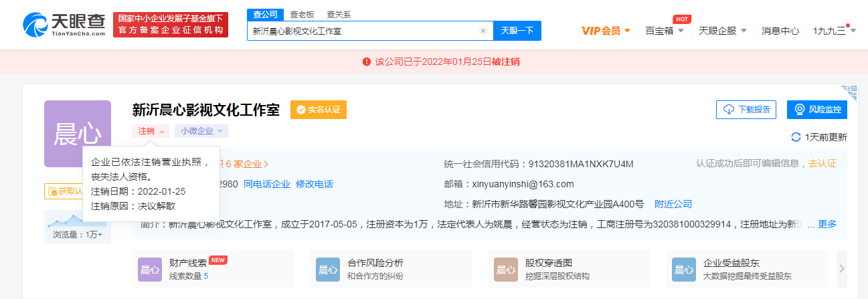Screen dimensions: 868x299
Task: Open 消息中心
Action: coord(780,31)
